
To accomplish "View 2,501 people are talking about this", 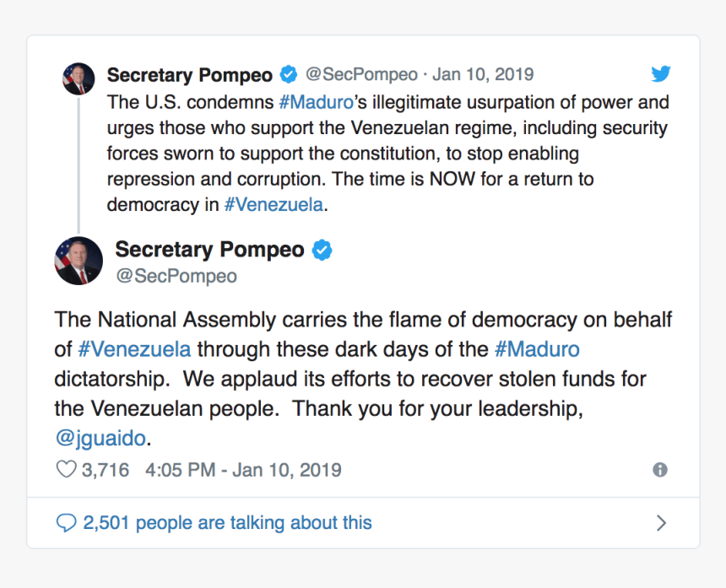I will 227,523.
